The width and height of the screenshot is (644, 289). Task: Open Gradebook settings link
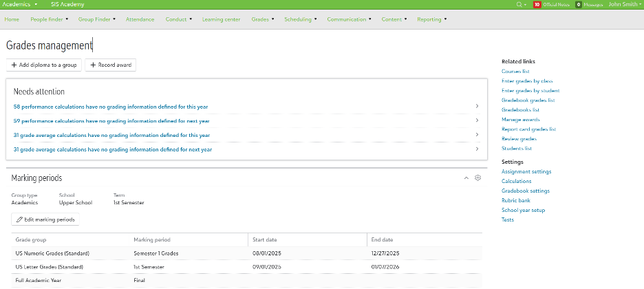point(525,191)
